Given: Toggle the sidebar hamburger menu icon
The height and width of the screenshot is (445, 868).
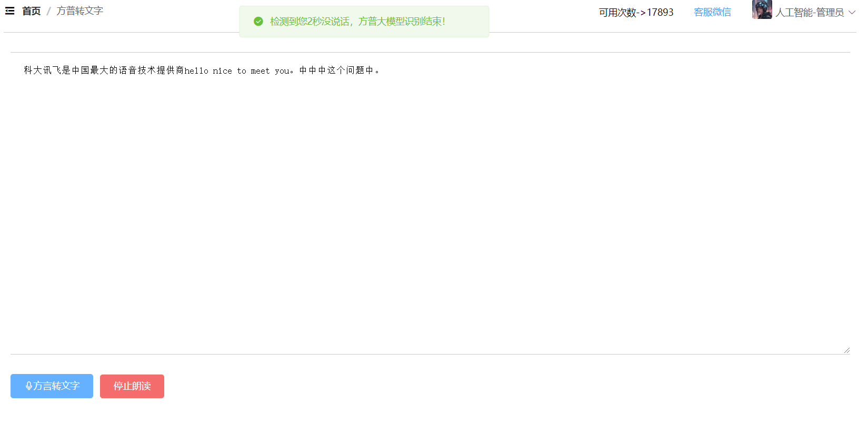Looking at the screenshot, I should [9, 11].
